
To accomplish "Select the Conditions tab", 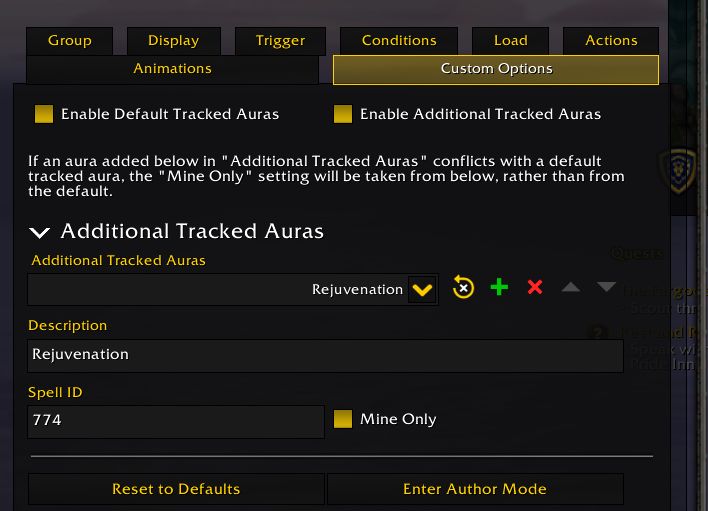I will pyautogui.click(x=399, y=41).
